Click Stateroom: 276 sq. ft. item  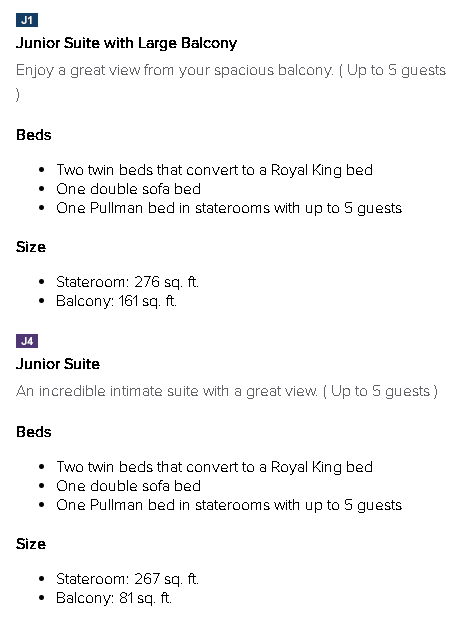(127, 282)
